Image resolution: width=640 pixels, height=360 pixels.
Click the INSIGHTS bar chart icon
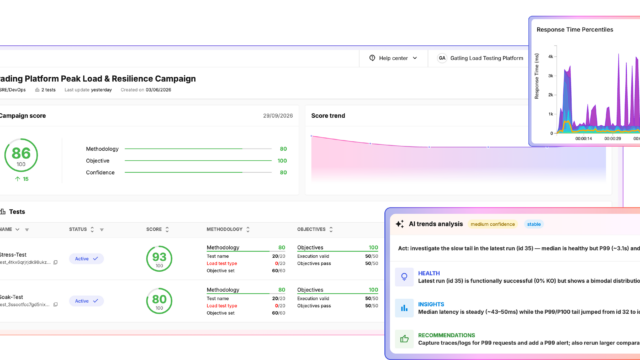pos(404,308)
